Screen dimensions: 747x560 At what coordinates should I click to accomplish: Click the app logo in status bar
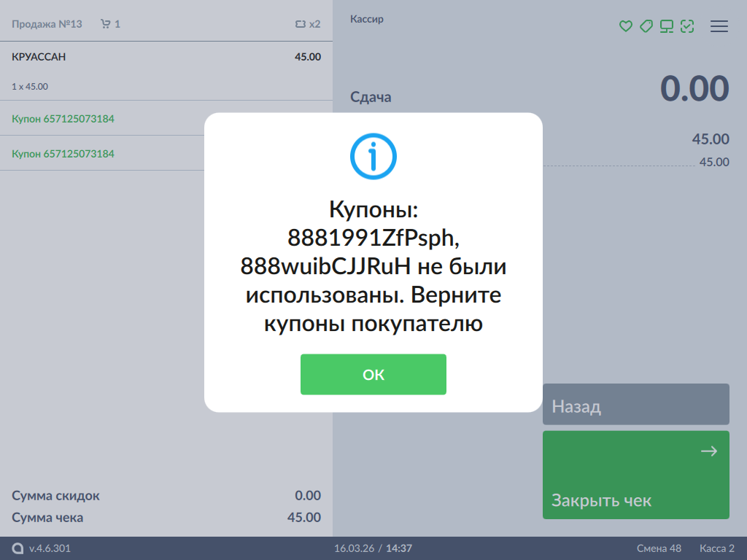coord(18,548)
